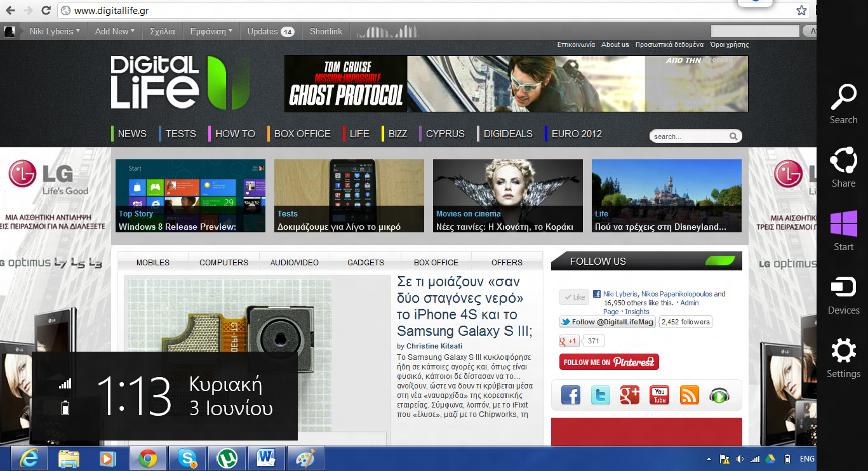Image resolution: width=868 pixels, height=471 pixels.
Task: Open the BOX OFFICE main menu section
Action: click(302, 134)
